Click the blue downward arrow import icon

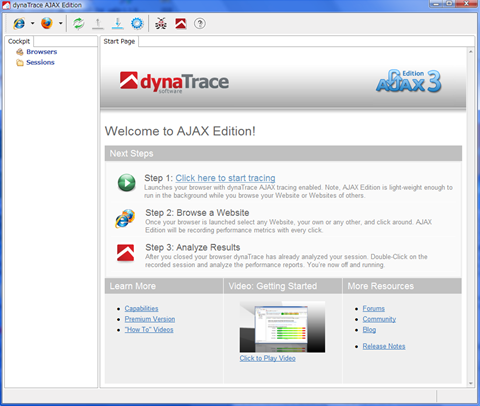click(x=117, y=24)
